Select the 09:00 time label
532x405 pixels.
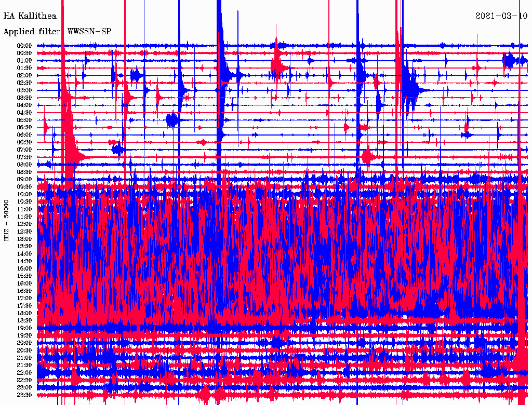[x=24, y=180]
